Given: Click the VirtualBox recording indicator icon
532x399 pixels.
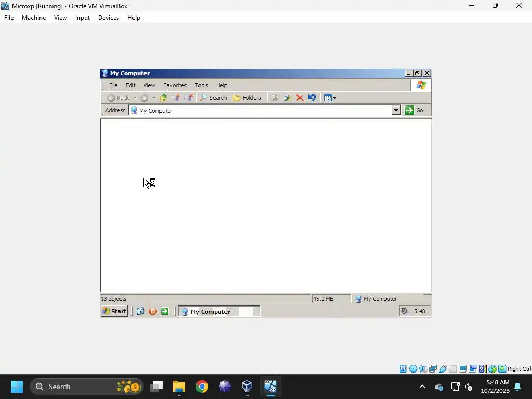Looking at the screenshot, I should tap(472, 369).
